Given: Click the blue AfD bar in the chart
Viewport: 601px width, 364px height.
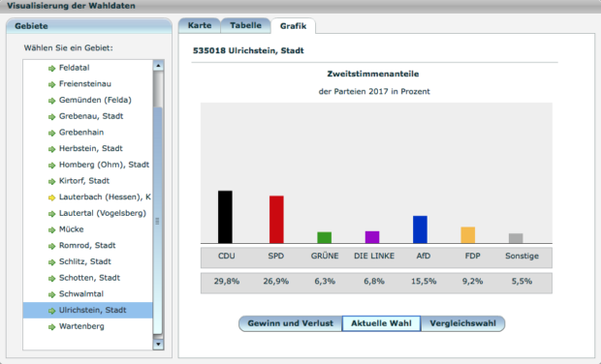Looking at the screenshot, I should click(420, 229).
